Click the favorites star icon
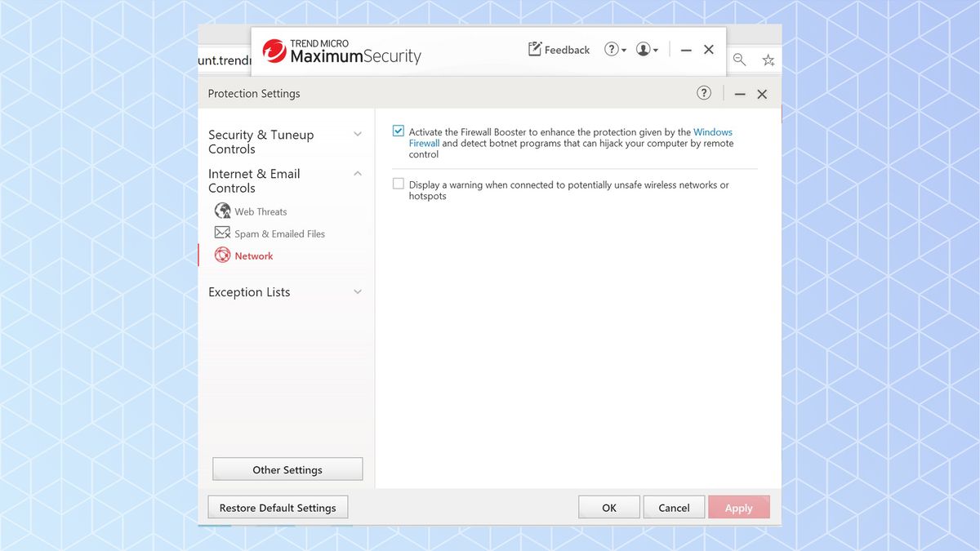This screenshot has height=551, width=980. (x=768, y=60)
